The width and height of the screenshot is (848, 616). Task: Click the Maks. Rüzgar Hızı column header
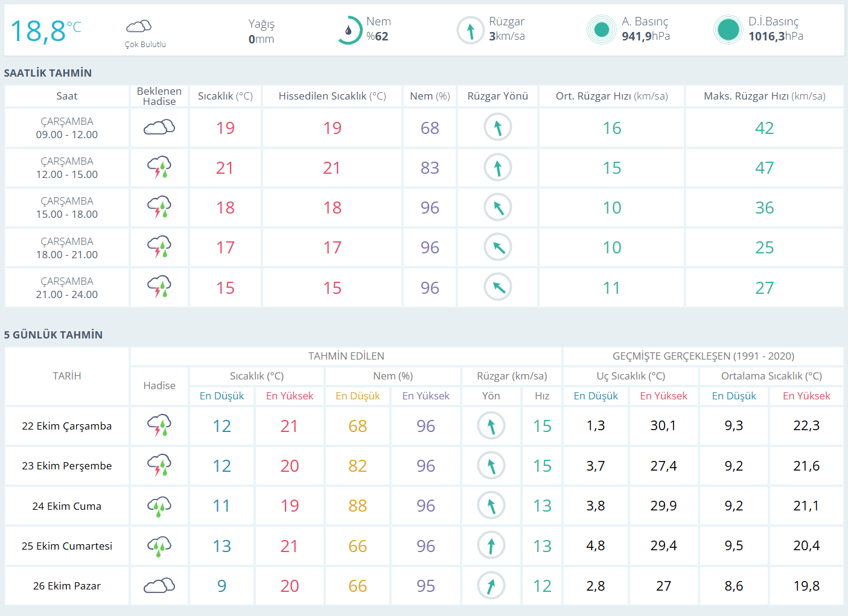tap(764, 96)
